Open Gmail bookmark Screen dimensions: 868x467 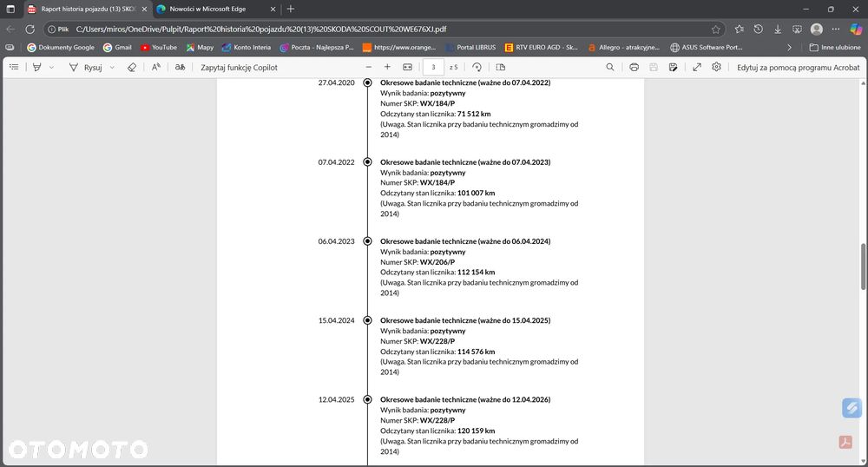(117, 48)
